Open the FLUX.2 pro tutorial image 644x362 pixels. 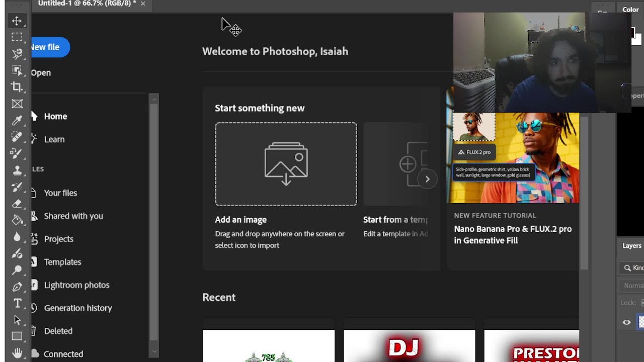(x=513, y=157)
